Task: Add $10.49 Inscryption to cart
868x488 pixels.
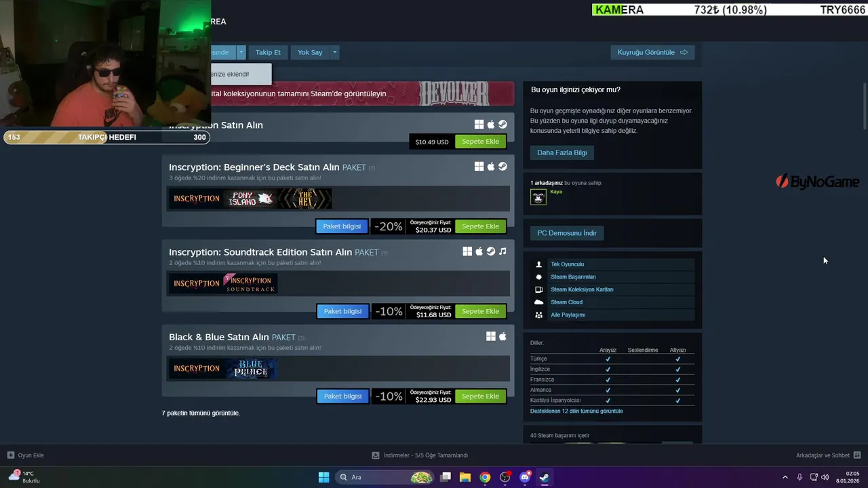Action: 480,142
